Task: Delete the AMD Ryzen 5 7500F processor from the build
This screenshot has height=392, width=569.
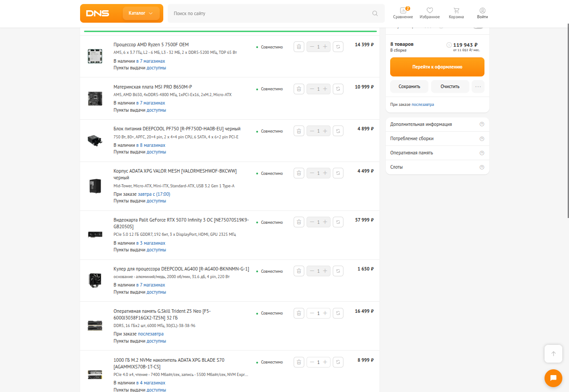Action: (x=299, y=47)
